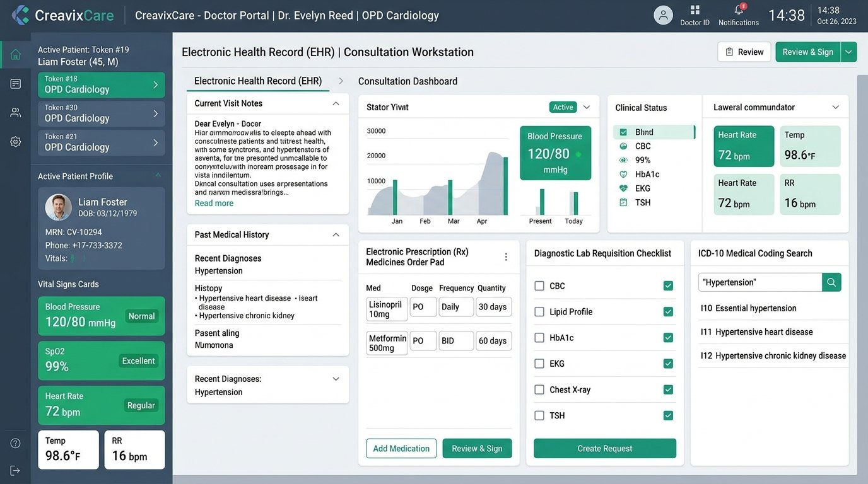Open the Rx Medicines Order Pad kebab menu

tap(506, 257)
